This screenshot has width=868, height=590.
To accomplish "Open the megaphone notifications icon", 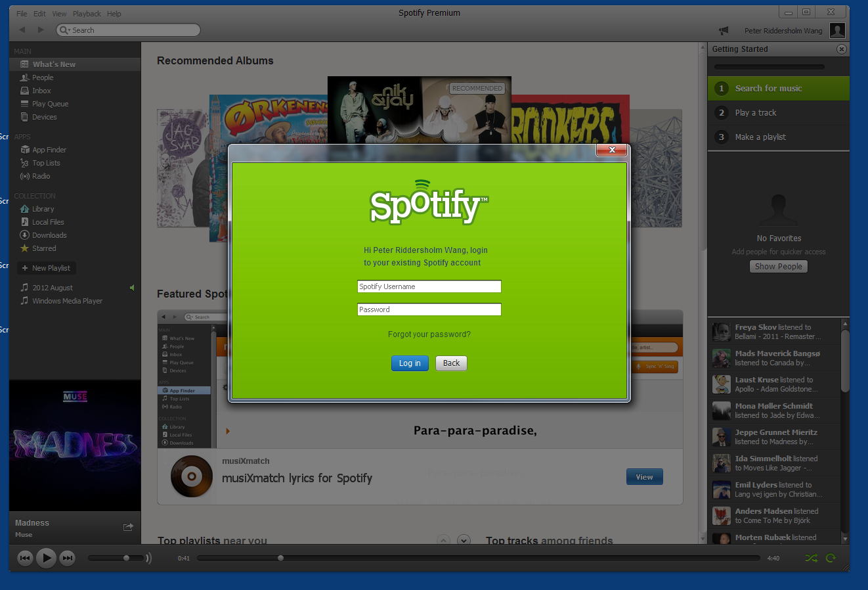I will coord(724,31).
